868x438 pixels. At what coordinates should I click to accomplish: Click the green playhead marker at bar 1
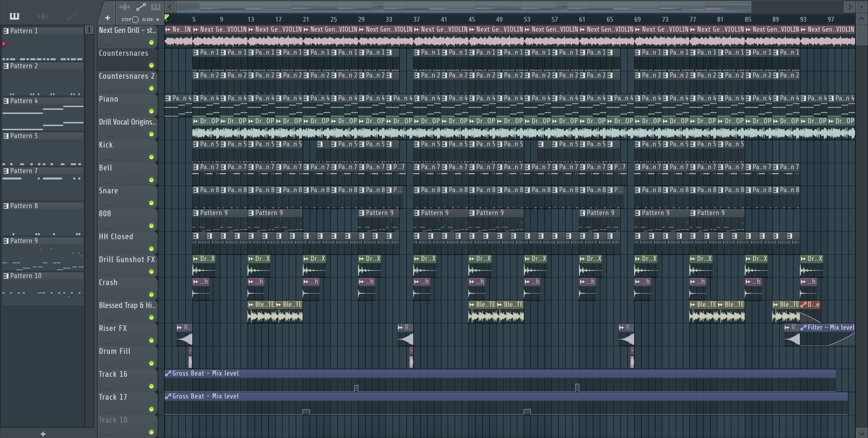[167, 17]
